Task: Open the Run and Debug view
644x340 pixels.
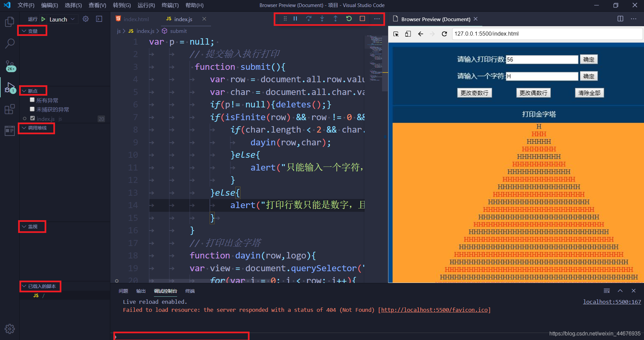Action: tap(10, 88)
